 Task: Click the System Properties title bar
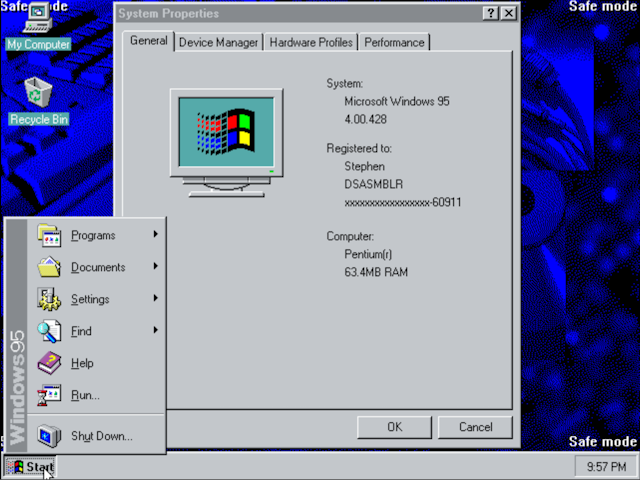point(298,13)
